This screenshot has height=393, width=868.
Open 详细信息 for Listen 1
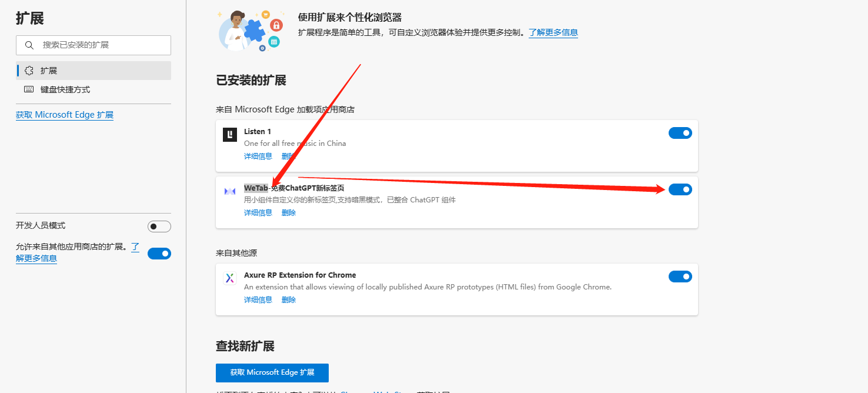[x=258, y=156]
